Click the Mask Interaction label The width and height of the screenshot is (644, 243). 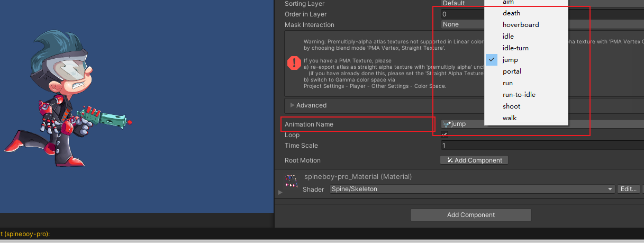[310, 25]
